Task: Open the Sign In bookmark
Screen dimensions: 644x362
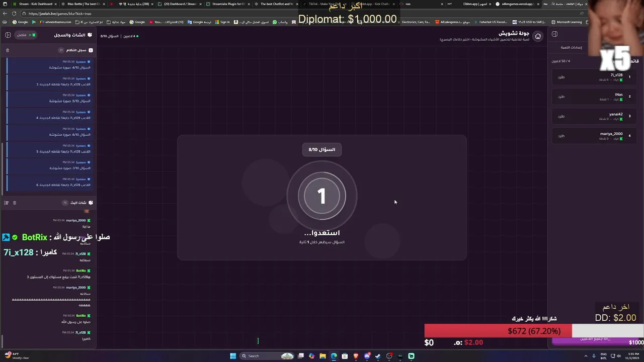Action: click(222, 22)
